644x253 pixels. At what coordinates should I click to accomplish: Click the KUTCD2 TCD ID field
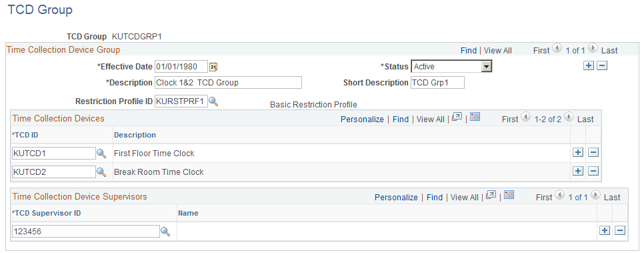coord(54,172)
